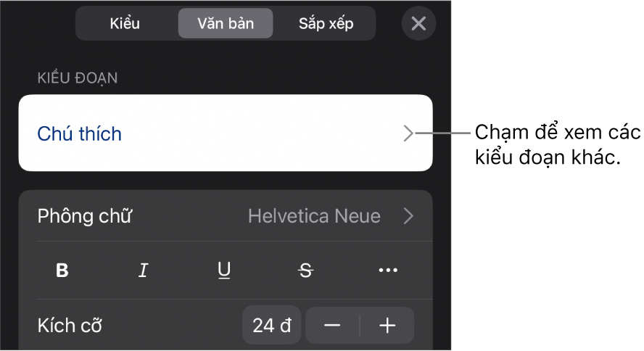This screenshot has height=351, width=644.
Task: Underline text with the U icon
Action: 224,271
